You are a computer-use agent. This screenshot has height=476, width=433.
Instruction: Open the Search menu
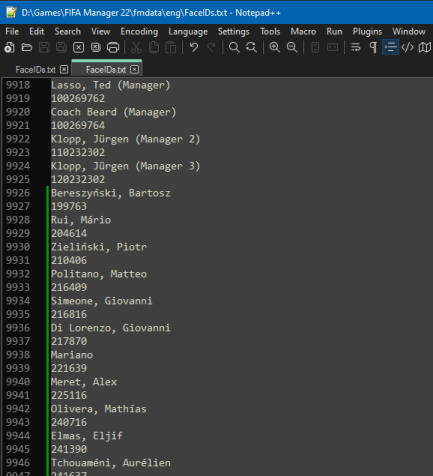68,32
